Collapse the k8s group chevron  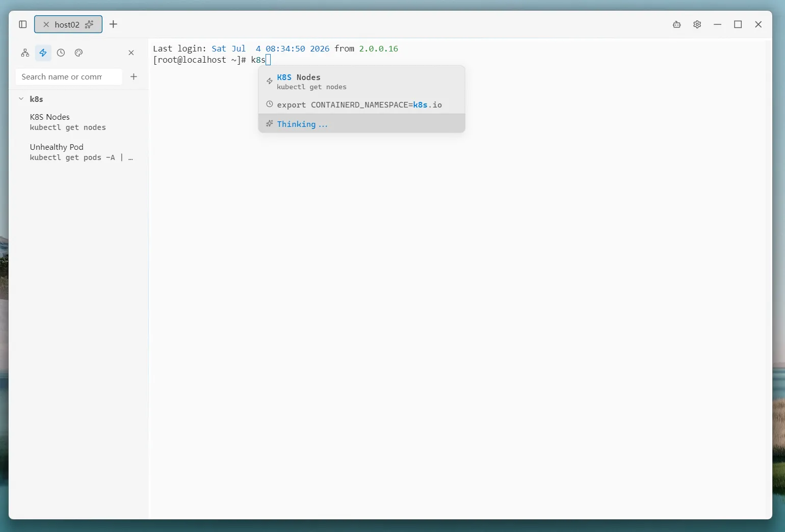pos(21,99)
